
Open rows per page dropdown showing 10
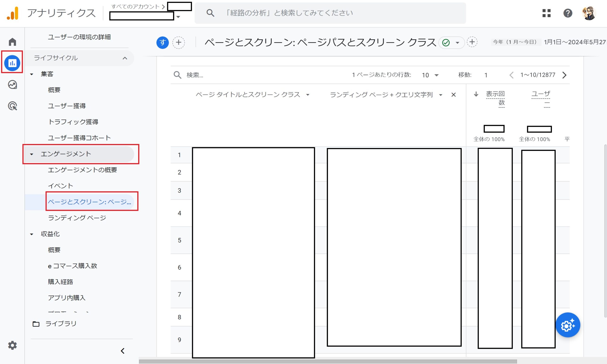(x=430, y=75)
